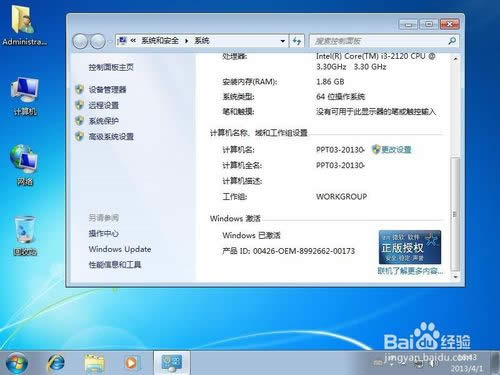This screenshot has height=375, width=500.
Task: Click the 1.86 GB memory value
Action: [x=330, y=82]
